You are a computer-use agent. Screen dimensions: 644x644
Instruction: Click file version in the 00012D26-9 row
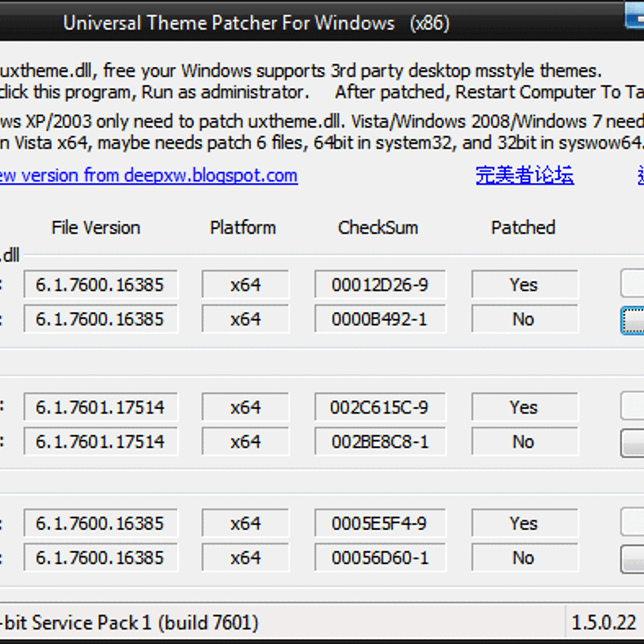pos(101,285)
